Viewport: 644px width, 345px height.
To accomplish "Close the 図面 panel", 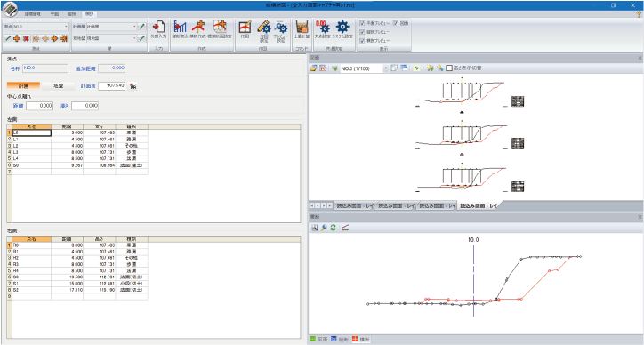I will tap(640, 59).
